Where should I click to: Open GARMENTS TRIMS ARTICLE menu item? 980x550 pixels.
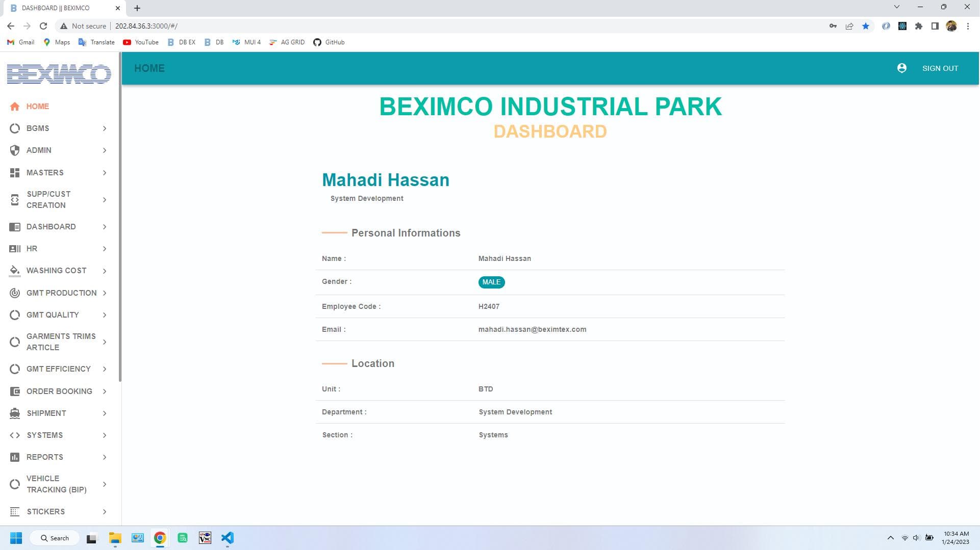click(x=60, y=342)
